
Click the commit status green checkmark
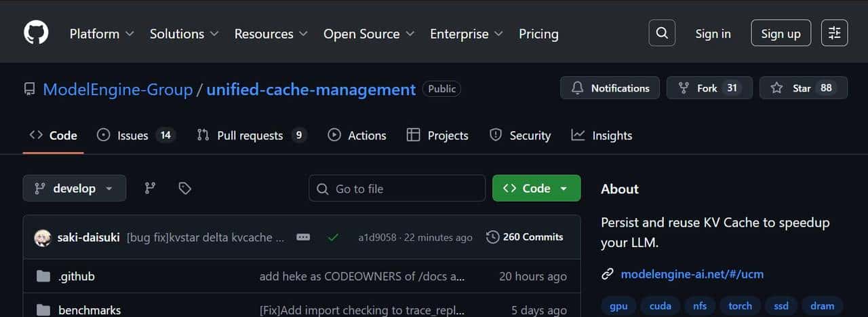pos(332,238)
